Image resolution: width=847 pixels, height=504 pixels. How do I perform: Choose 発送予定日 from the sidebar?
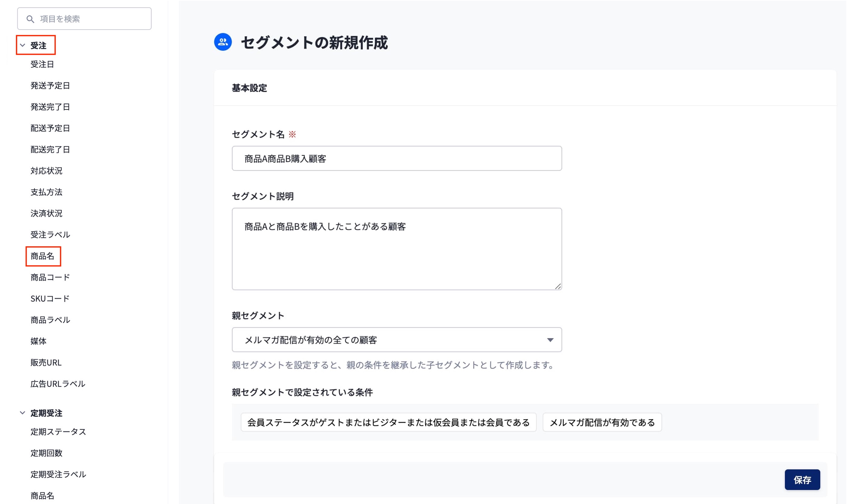[50, 86]
